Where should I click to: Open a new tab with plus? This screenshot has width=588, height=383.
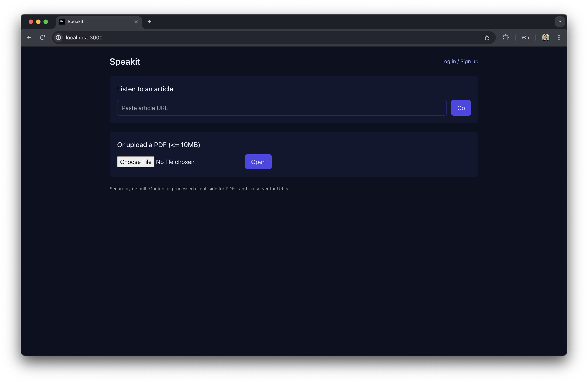click(x=149, y=22)
